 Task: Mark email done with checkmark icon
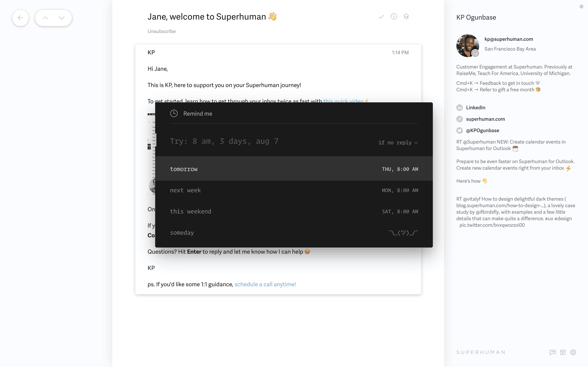coord(381,17)
